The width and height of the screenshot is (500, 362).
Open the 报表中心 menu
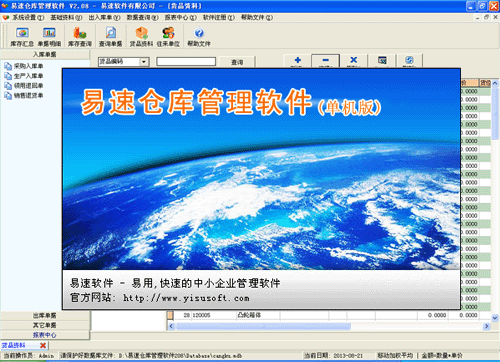tap(180, 17)
